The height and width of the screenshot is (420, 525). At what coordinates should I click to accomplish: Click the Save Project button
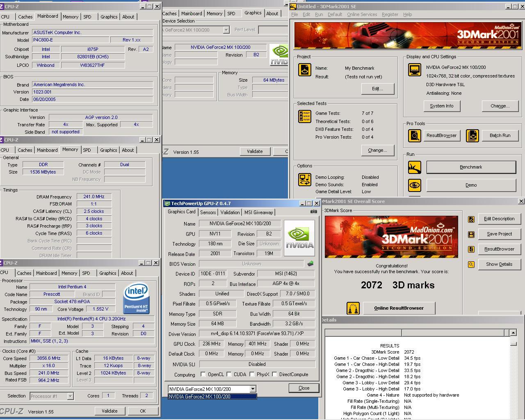click(499, 234)
